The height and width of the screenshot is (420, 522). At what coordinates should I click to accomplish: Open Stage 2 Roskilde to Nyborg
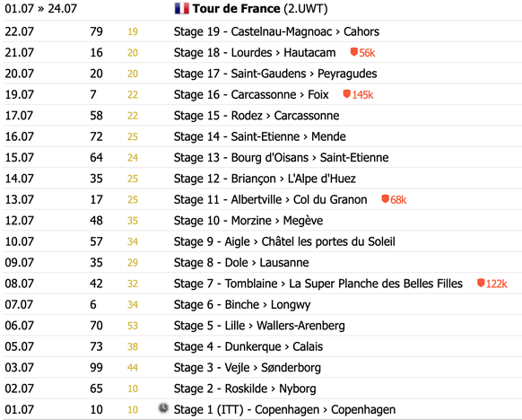[245, 389]
